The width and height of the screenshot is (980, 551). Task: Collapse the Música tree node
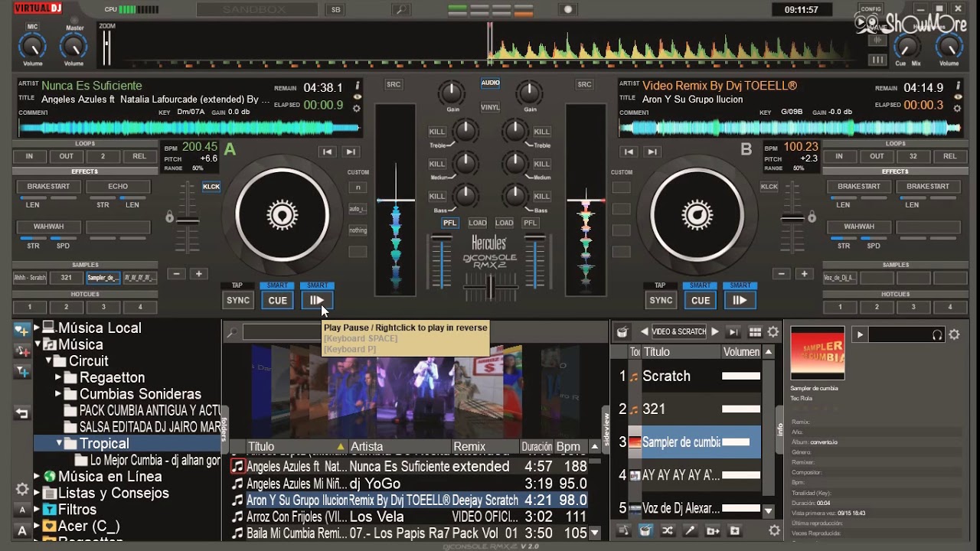(x=36, y=345)
